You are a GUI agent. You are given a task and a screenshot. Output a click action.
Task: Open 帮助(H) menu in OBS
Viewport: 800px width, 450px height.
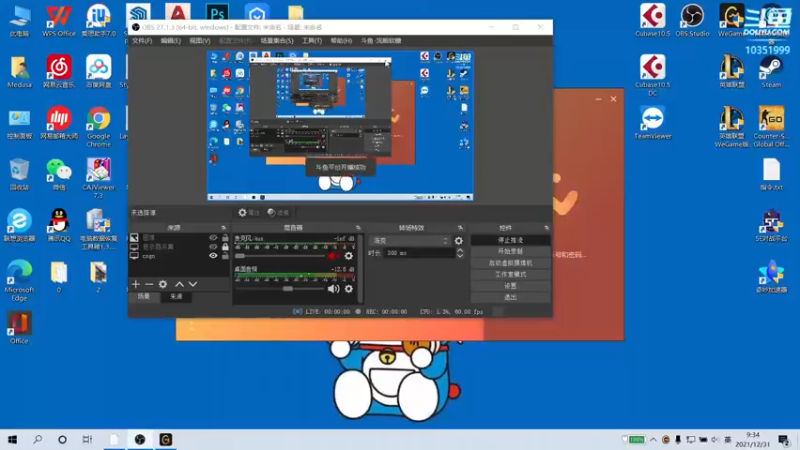341,41
